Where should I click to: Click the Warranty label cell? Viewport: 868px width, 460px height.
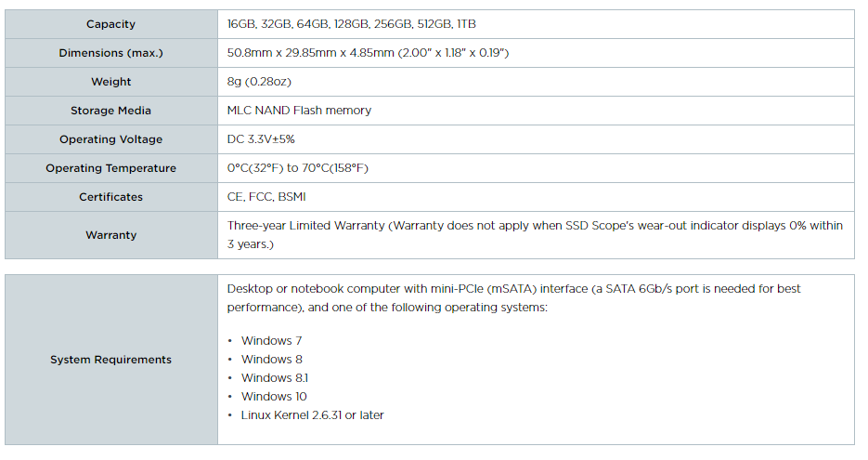tap(110, 235)
